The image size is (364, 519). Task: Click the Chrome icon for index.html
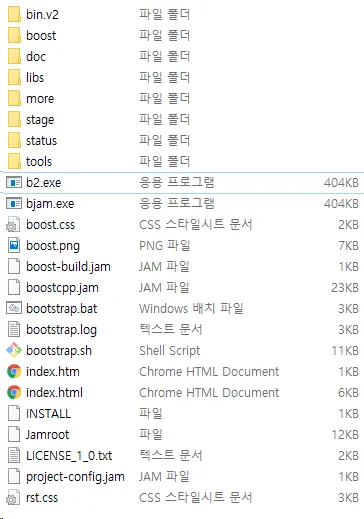pyautogui.click(x=14, y=393)
